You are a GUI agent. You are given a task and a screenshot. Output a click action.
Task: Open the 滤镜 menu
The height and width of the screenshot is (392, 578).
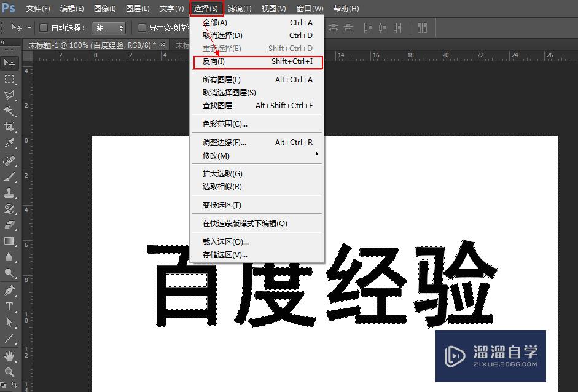(x=240, y=8)
